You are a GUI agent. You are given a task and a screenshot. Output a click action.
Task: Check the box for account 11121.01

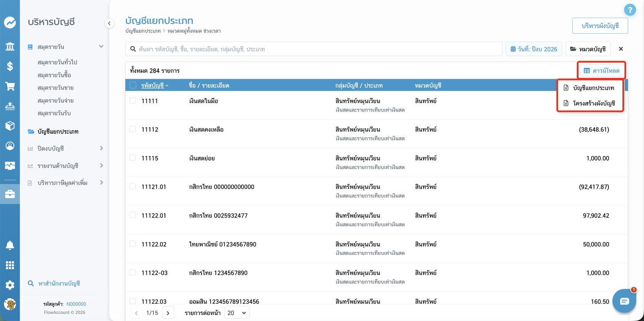(x=133, y=186)
